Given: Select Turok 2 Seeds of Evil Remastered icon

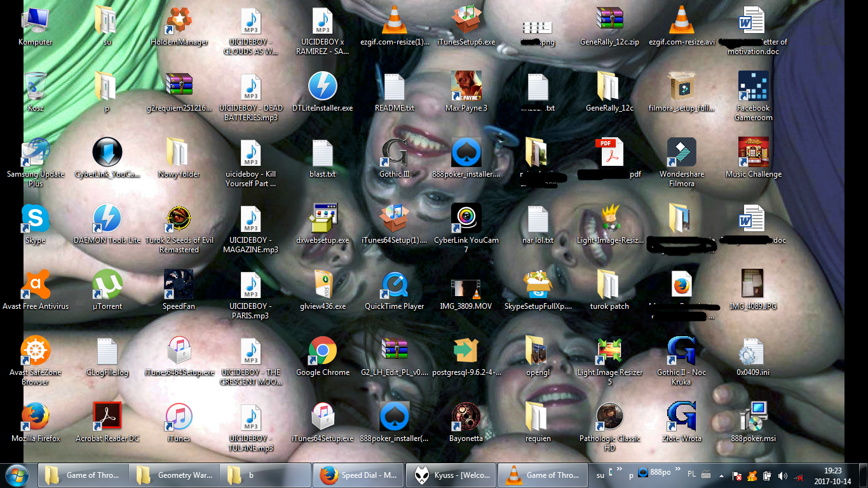Looking at the screenshot, I should tap(179, 229).
